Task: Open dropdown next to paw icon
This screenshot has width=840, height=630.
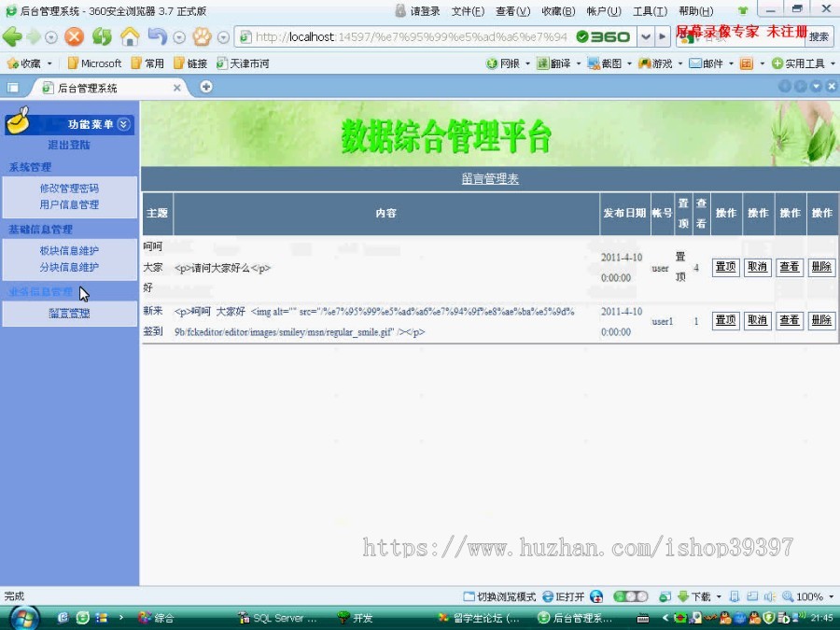Action: tap(223, 37)
